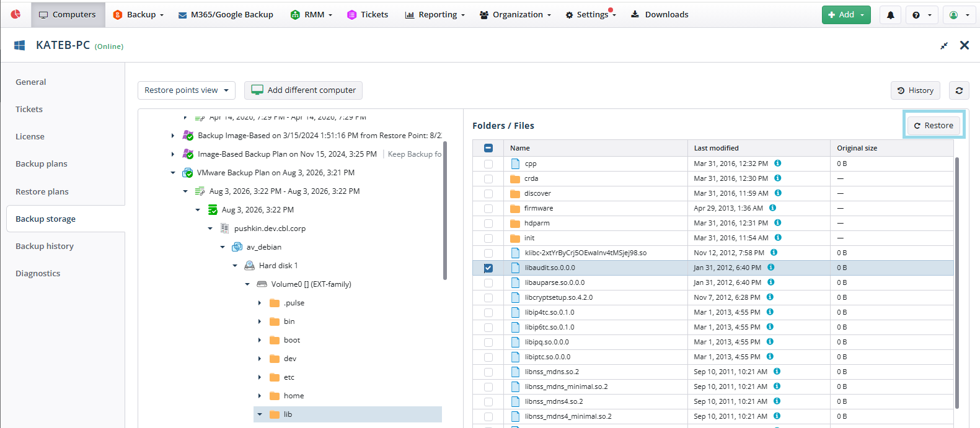
Task: Open the user account avatar menu
Action: click(x=959, y=15)
